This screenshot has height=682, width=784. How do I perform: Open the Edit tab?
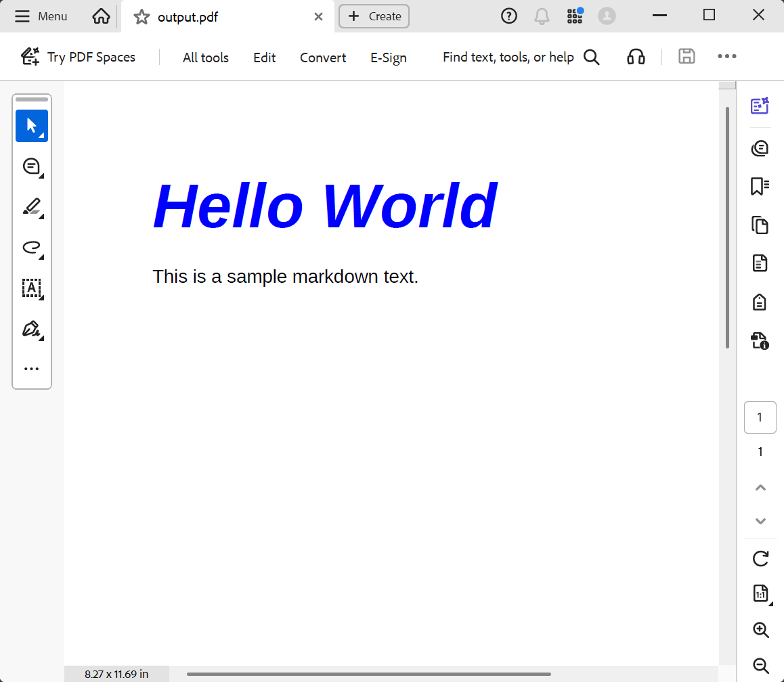tap(264, 58)
